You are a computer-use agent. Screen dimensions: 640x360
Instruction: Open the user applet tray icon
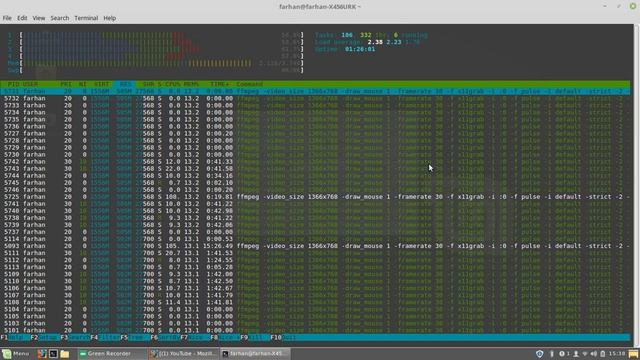tap(576, 354)
